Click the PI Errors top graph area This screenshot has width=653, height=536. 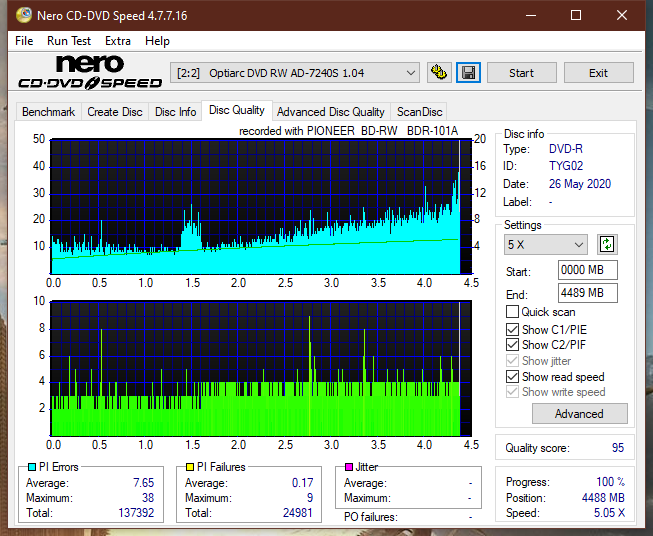tap(261, 206)
